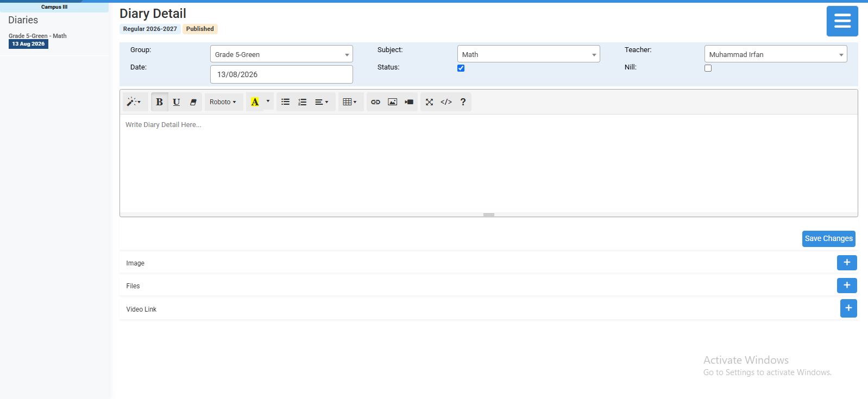Expand the Subject dropdown showing Math
This screenshot has width=868, height=399.
point(529,54)
